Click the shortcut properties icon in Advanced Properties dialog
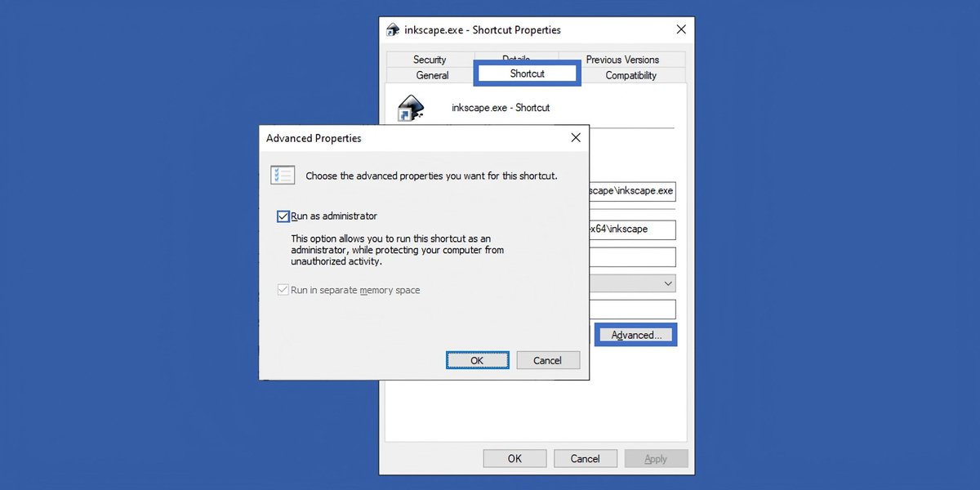 pos(283,175)
